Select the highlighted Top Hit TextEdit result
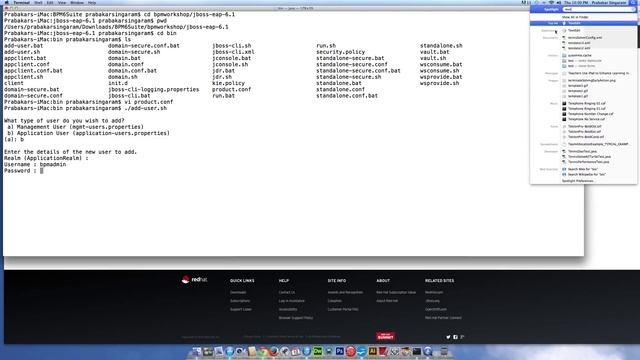640x360 pixels. click(583, 23)
